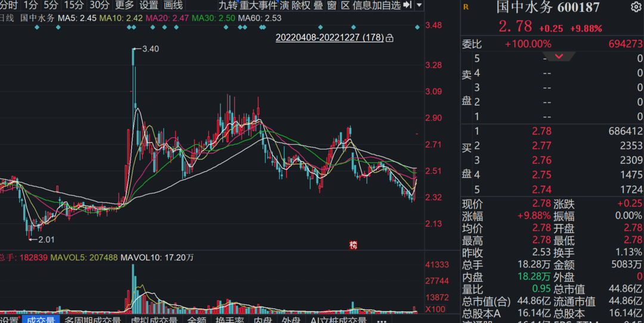This screenshot has width=644, height=323.
Task: Click the stock title 国中水务 600187
Action: (x=547, y=7)
